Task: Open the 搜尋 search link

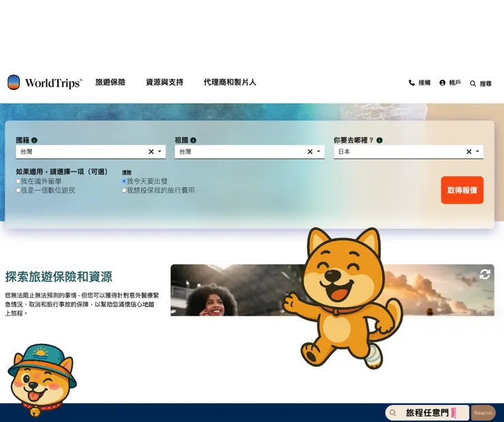Action: click(486, 84)
